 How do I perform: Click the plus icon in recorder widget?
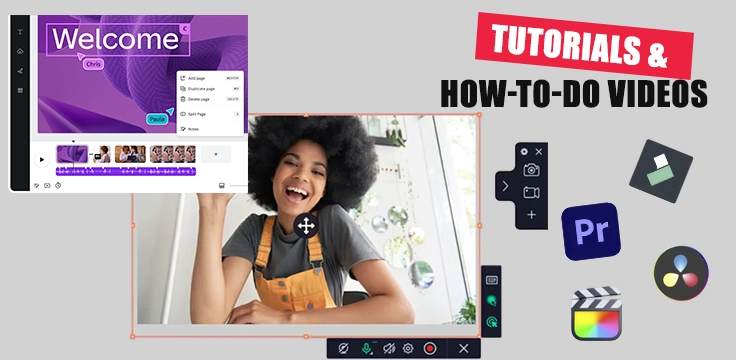coord(531,215)
